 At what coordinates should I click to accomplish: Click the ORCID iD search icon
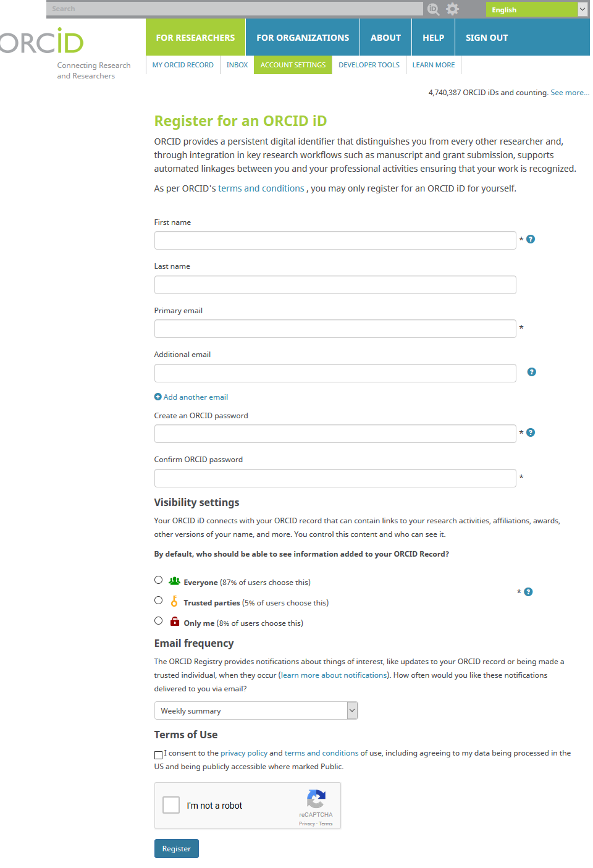tap(434, 9)
